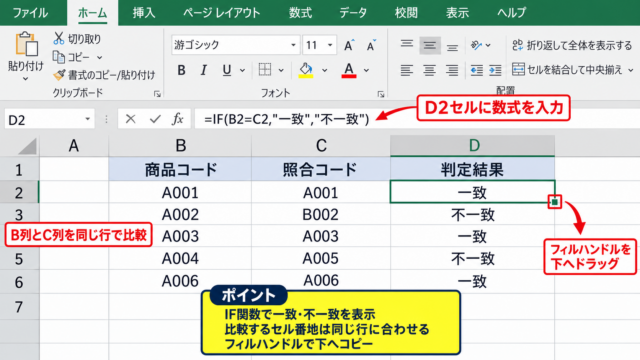Apply the yellow fill color bucket
The height and width of the screenshot is (360, 640).
[x=306, y=70]
